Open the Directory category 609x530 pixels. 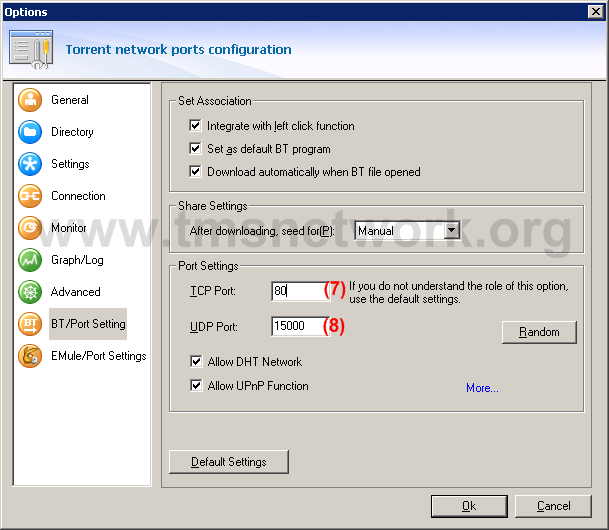click(x=72, y=132)
